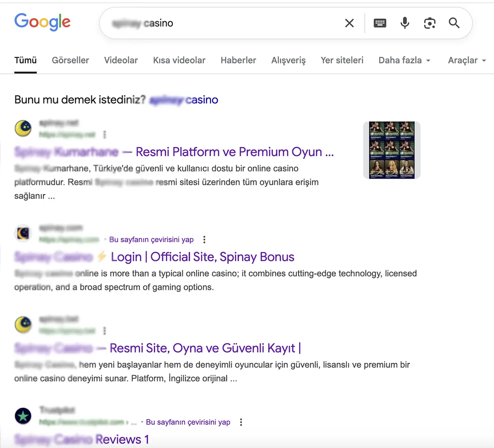This screenshot has height=448, width=494.
Task: Open options menu next to first translate link
Action: click(204, 240)
